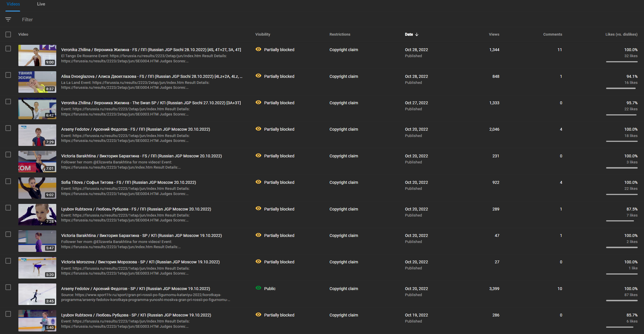Switch to the Live tab
The width and height of the screenshot is (644, 334).
(x=41, y=4)
